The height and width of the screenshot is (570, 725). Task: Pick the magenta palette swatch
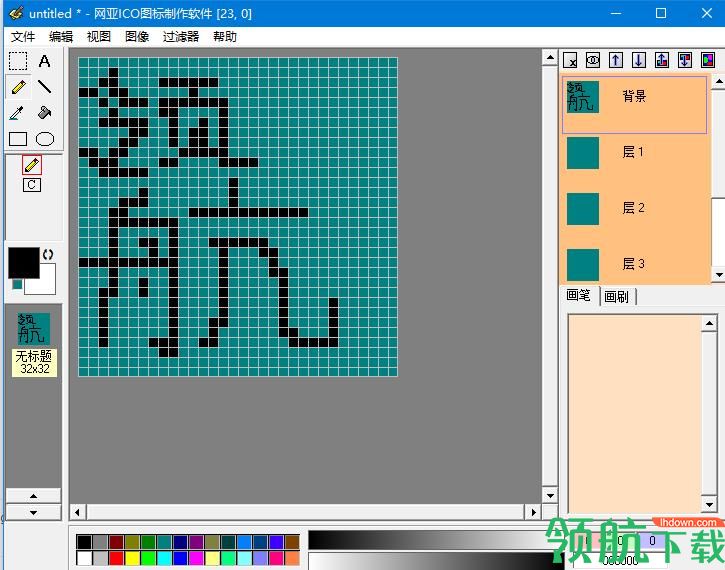coord(196,558)
